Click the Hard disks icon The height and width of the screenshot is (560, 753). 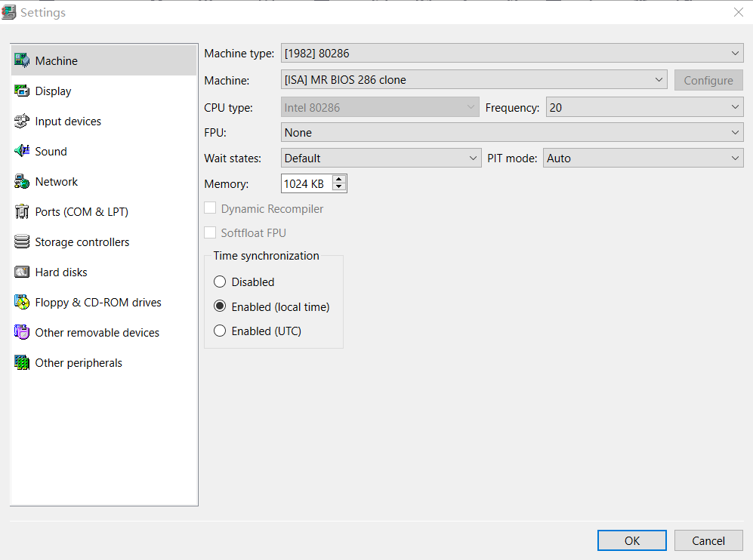[22, 272]
